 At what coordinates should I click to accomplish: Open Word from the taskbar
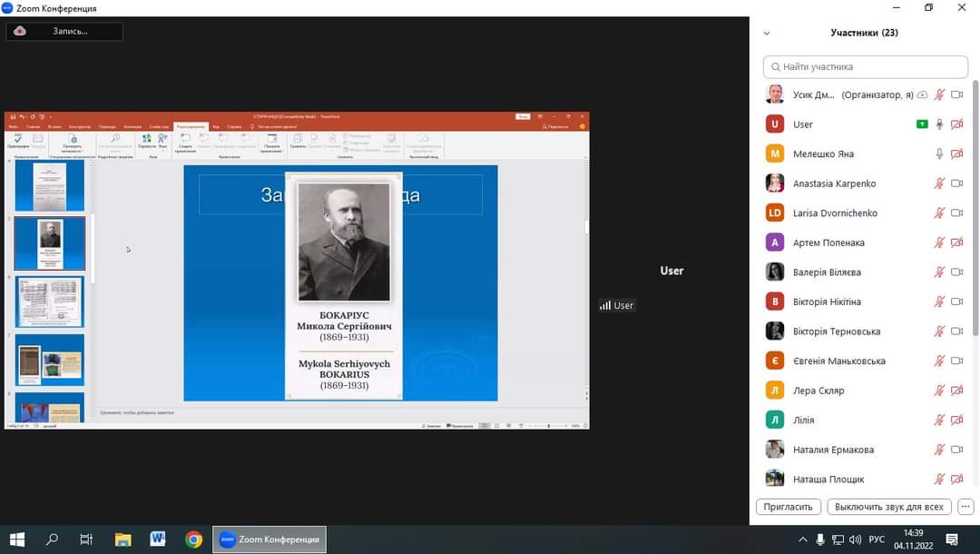158,539
